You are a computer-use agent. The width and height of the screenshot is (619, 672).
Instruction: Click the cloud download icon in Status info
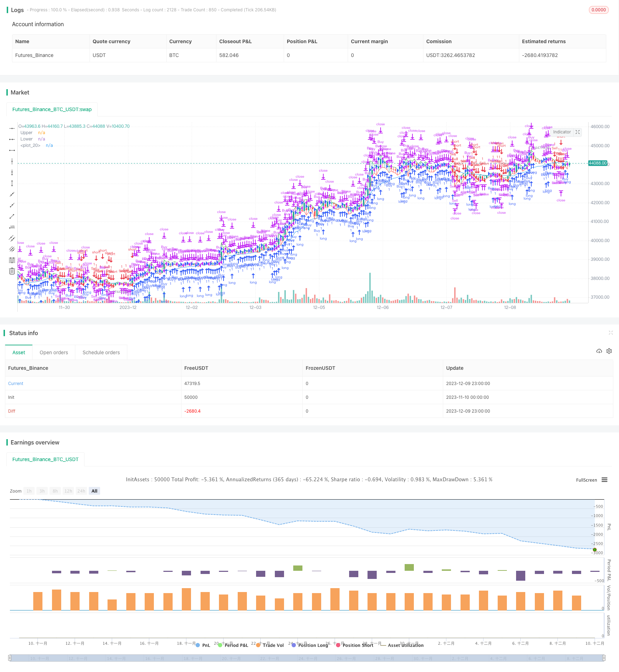(599, 351)
